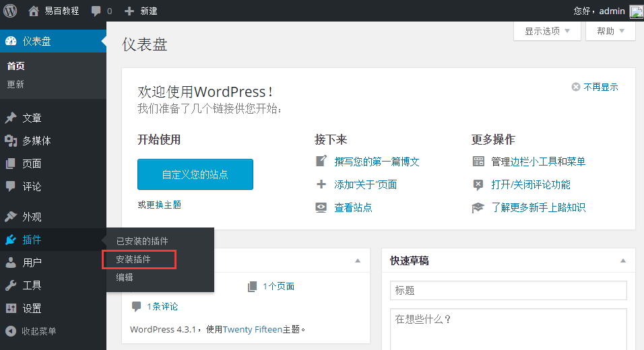Viewport: 644px width, 350px height.
Task: Click the admin user avatar
Action: pyautogui.click(x=636, y=11)
